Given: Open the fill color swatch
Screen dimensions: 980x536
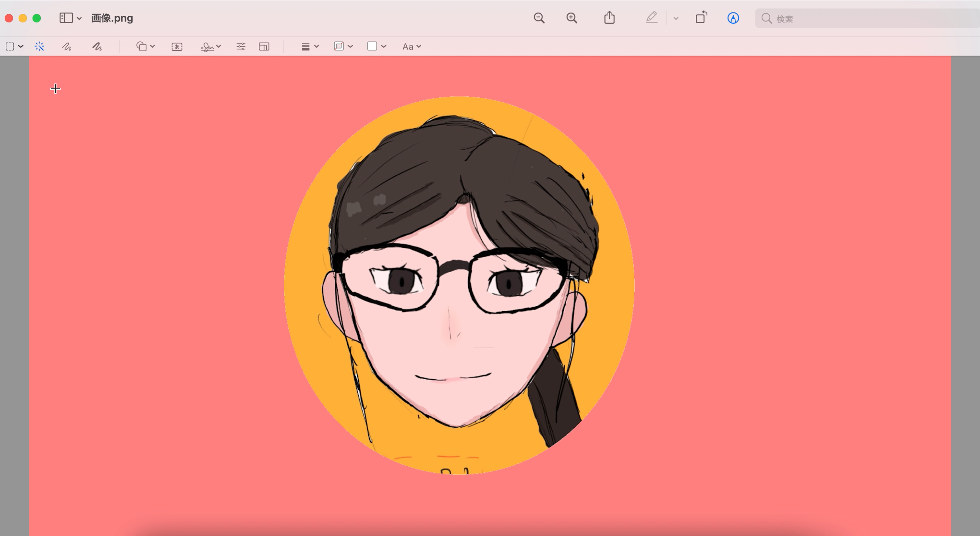Looking at the screenshot, I should 372,47.
